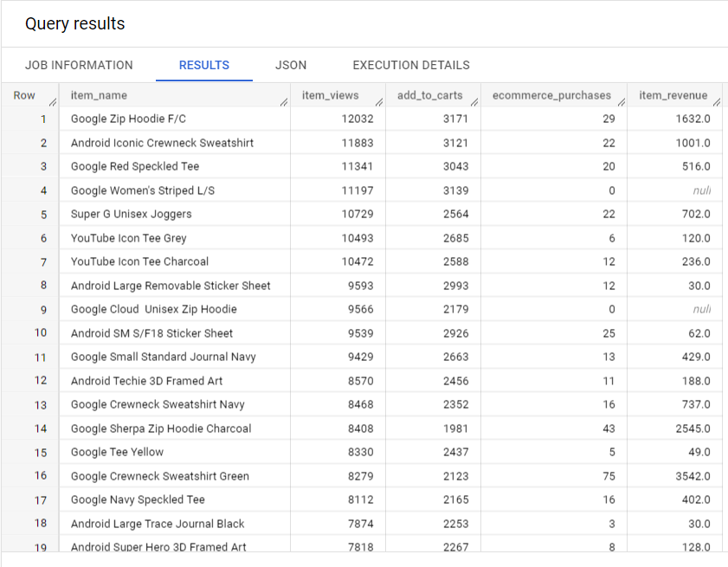Click ecommerce_purchases value 29

609,119
